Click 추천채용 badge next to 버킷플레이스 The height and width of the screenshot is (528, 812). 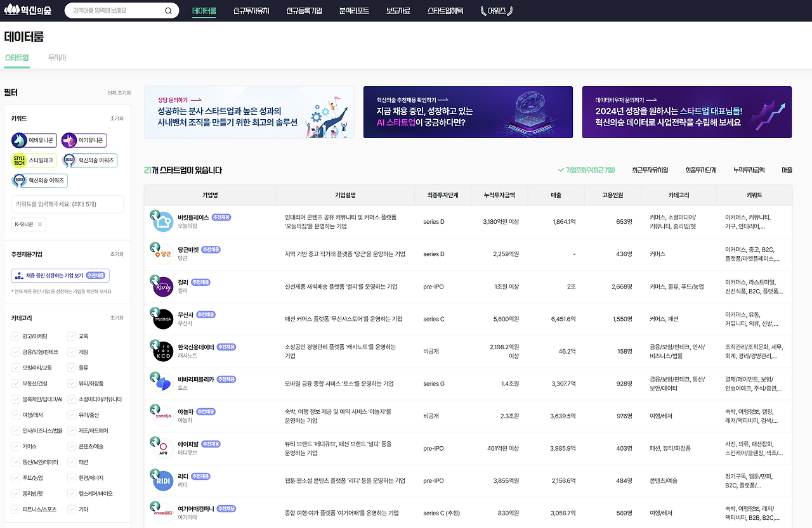coord(221,217)
